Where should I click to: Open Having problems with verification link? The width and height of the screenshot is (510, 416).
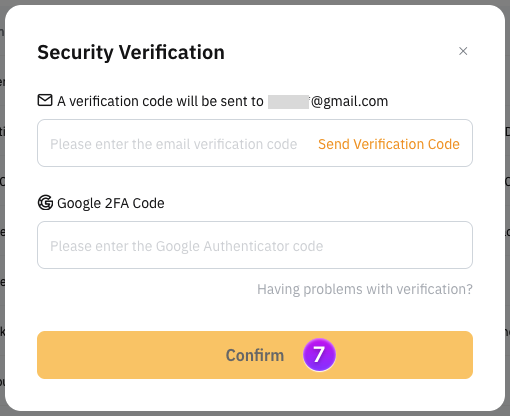point(365,289)
